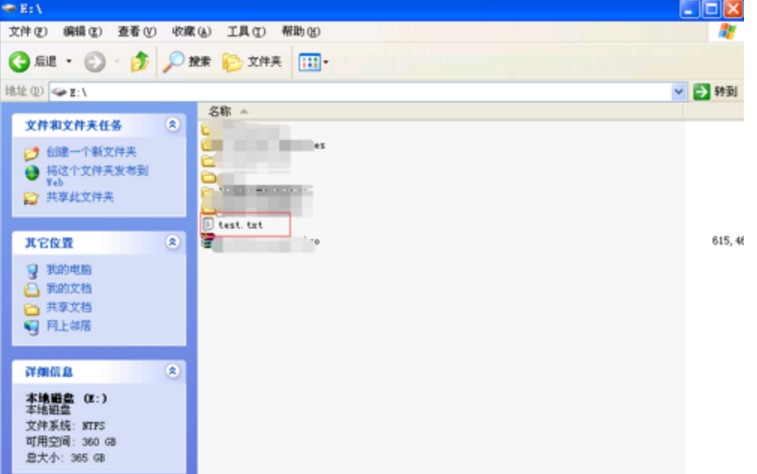The height and width of the screenshot is (474, 757).
Task: Open the 收藏 (A) menu
Action: pyautogui.click(x=192, y=32)
